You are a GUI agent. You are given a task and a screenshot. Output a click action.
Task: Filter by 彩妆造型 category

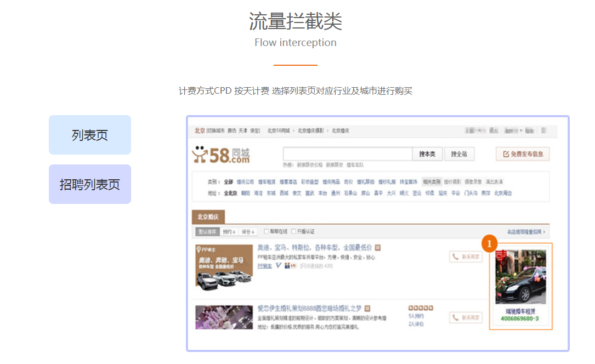click(310, 182)
